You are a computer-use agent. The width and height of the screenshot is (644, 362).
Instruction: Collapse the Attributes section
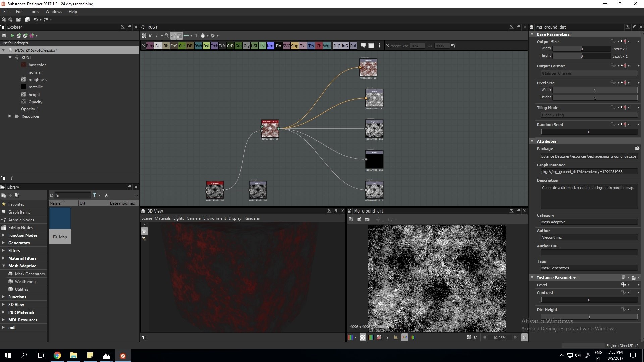[532, 141]
